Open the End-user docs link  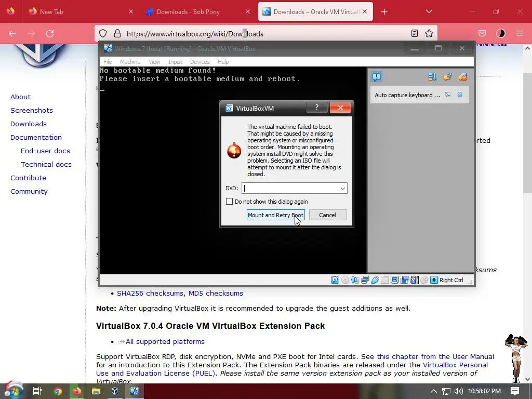pyautogui.click(x=45, y=151)
